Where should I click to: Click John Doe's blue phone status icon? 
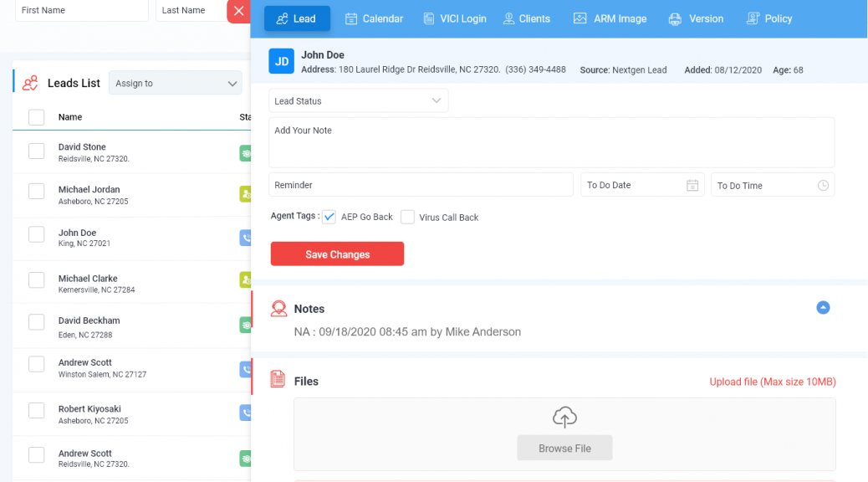point(245,238)
